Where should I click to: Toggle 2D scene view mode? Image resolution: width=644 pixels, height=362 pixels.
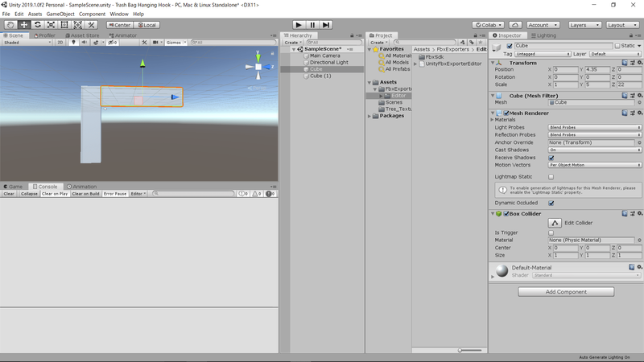click(x=60, y=43)
